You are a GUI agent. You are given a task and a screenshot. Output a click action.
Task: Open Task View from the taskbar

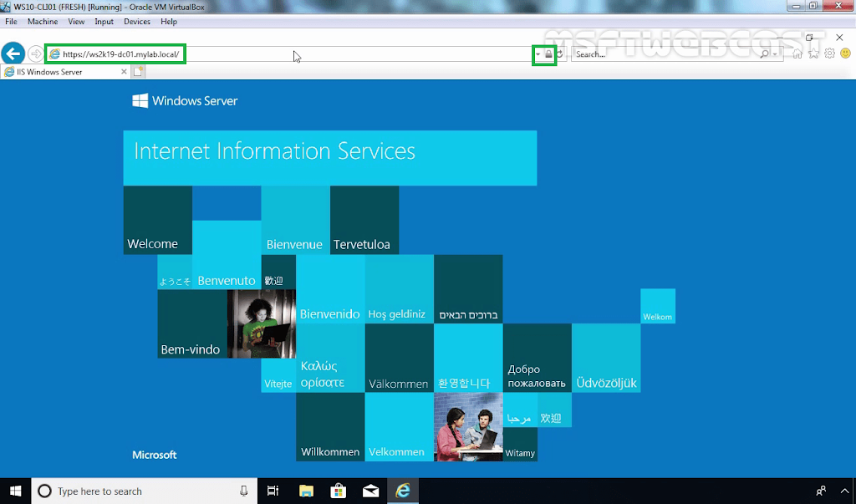tap(273, 491)
